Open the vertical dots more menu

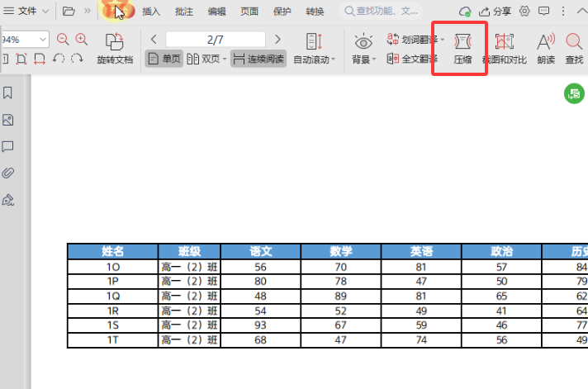(563, 12)
